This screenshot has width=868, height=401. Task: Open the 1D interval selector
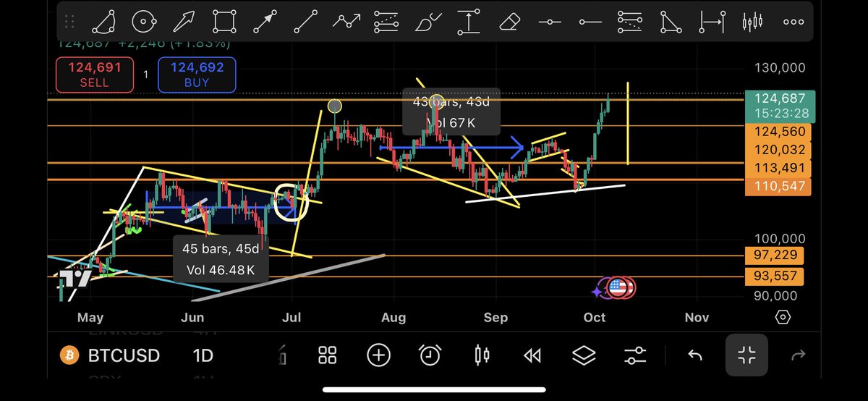tap(203, 355)
